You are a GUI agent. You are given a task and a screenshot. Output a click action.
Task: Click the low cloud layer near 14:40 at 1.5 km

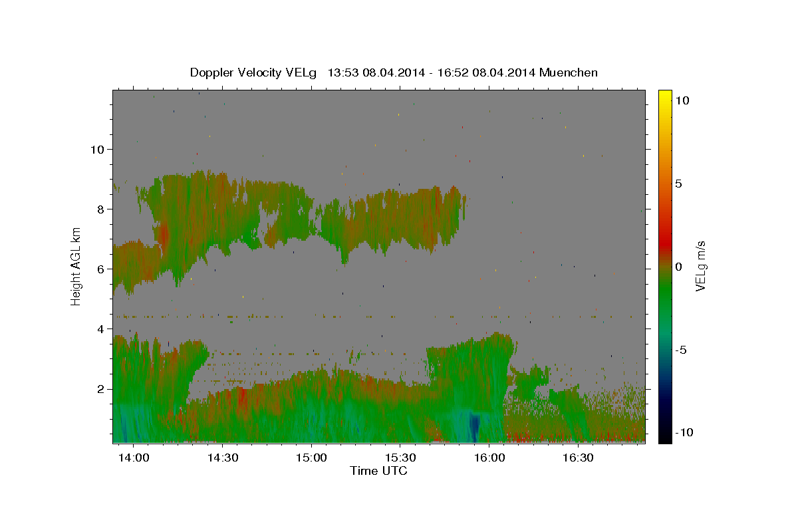point(252,404)
